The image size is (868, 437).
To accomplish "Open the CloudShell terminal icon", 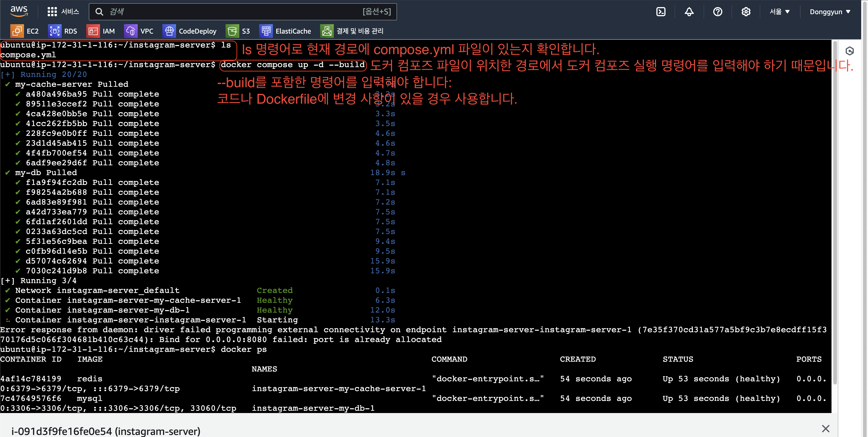I will (661, 12).
